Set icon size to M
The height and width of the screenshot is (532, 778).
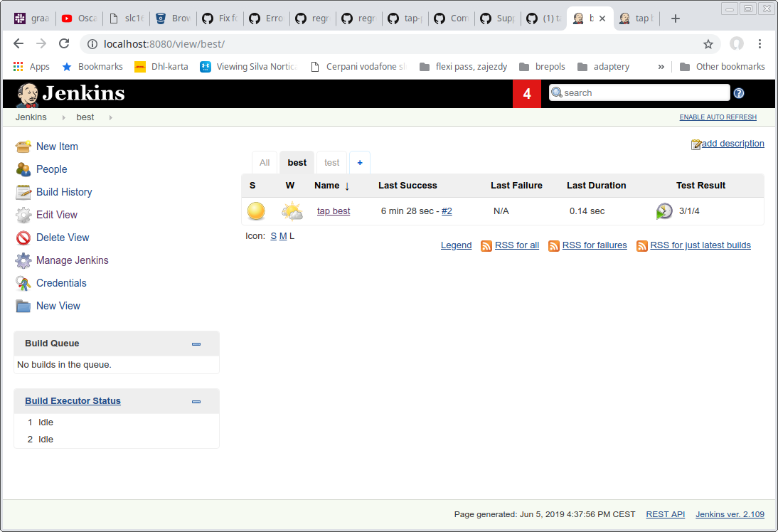(x=283, y=236)
